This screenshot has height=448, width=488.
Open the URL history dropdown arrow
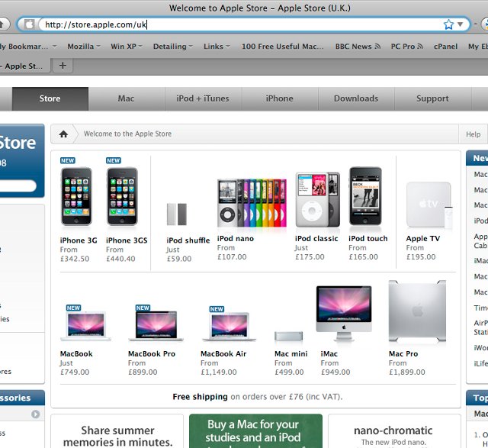pos(461,24)
